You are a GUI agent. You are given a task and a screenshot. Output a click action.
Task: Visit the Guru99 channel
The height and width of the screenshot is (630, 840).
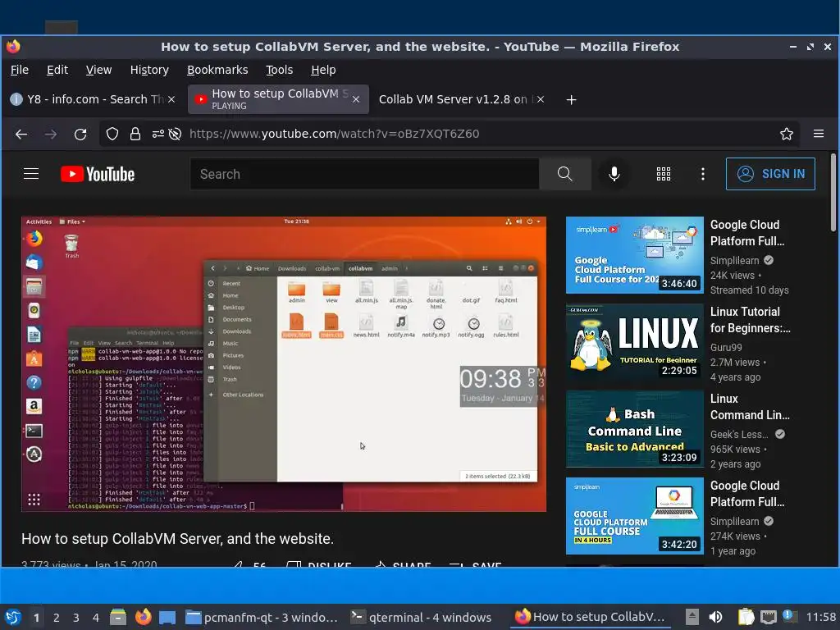tap(726, 347)
